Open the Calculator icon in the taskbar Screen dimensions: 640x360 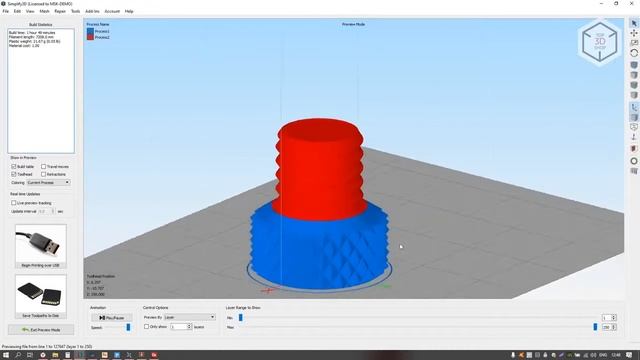click(67, 355)
